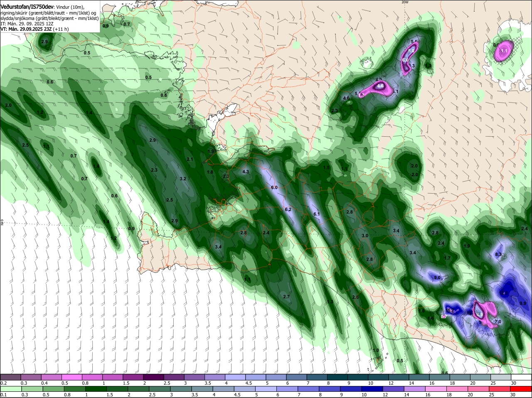Select the 'VT: Mán. 29.09.2025 23Z (+11 h)' line
Viewport: 532px width, 398px height.
pos(34,29)
